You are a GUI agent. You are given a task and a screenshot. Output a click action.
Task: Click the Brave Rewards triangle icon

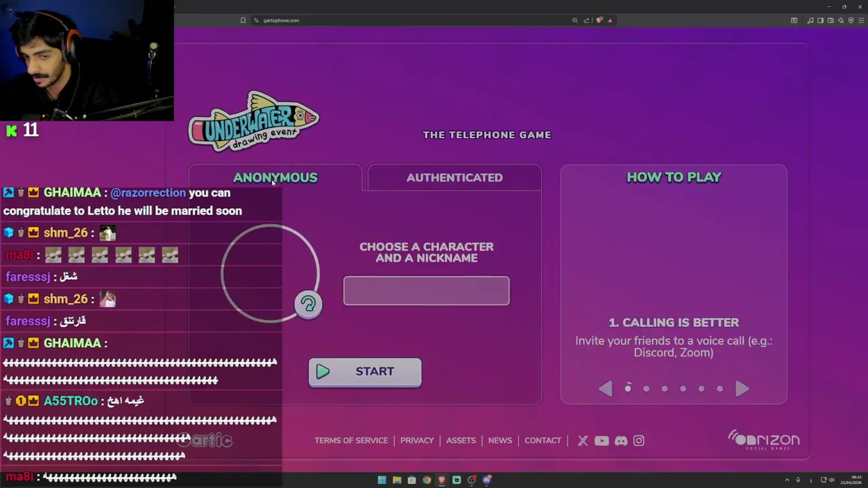pyautogui.click(x=610, y=20)
